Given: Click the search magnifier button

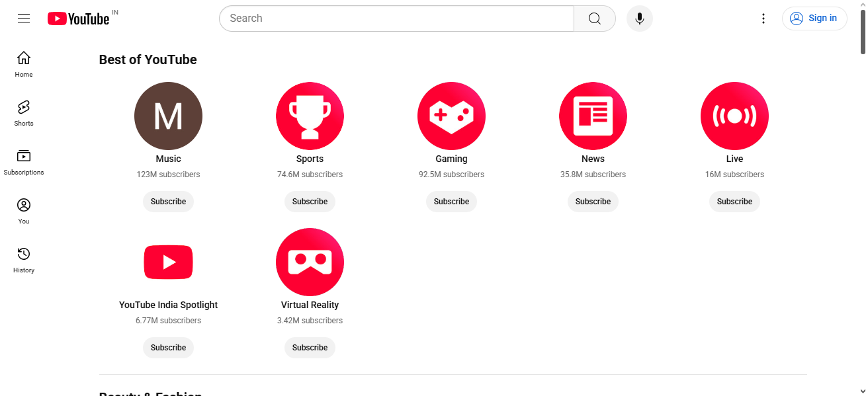Looking at the screenshot, I should coord(595,19).
